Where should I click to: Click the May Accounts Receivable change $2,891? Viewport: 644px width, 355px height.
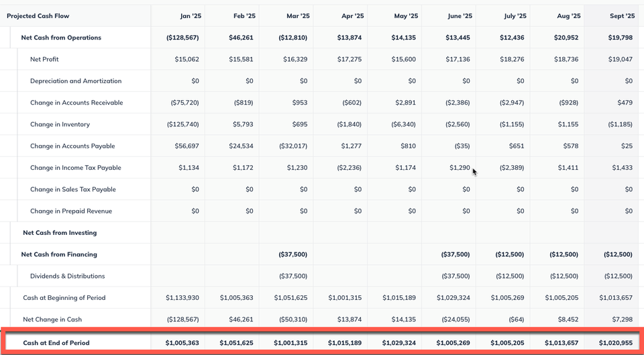pyautogui.click(x=405, y=103)
